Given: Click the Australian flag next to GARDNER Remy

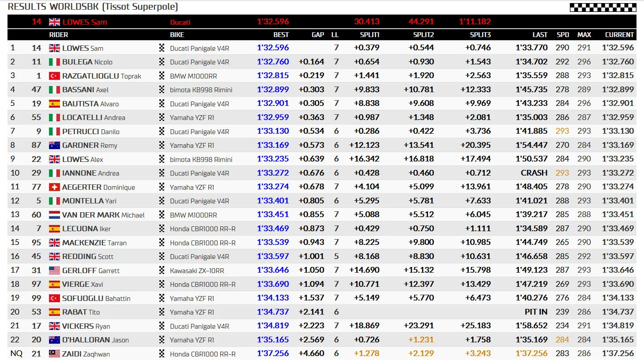Looking at the screenshot, I should point(54,145).
